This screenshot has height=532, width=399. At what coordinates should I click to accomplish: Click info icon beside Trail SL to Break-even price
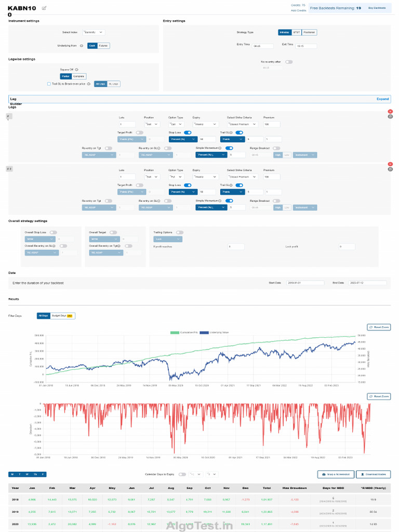pyautogui.click(x=88, y=84)
